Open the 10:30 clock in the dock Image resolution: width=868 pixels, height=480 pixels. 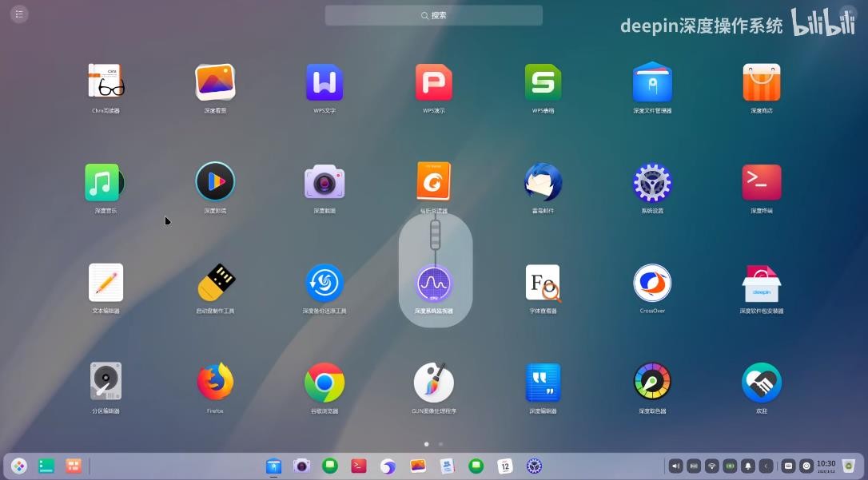coord(826,466)
